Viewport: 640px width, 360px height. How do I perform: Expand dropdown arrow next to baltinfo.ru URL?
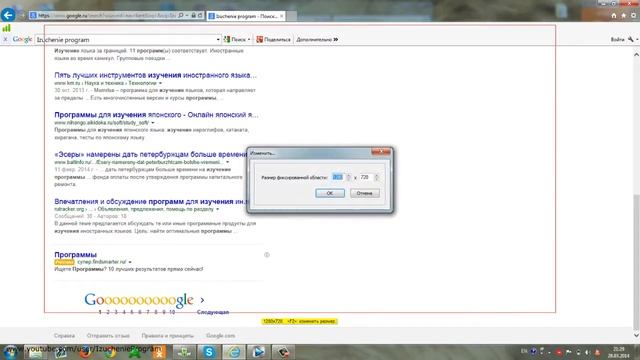click(228, 162)
